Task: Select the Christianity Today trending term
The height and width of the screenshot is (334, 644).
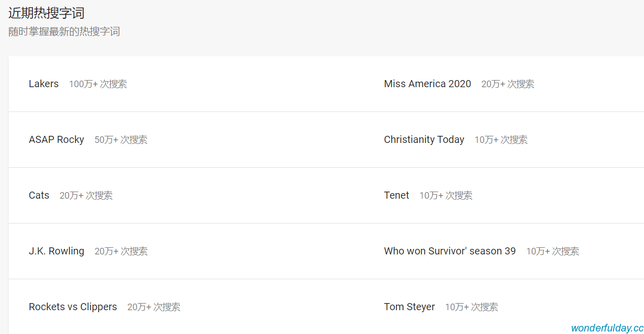Action: point(424,140)
